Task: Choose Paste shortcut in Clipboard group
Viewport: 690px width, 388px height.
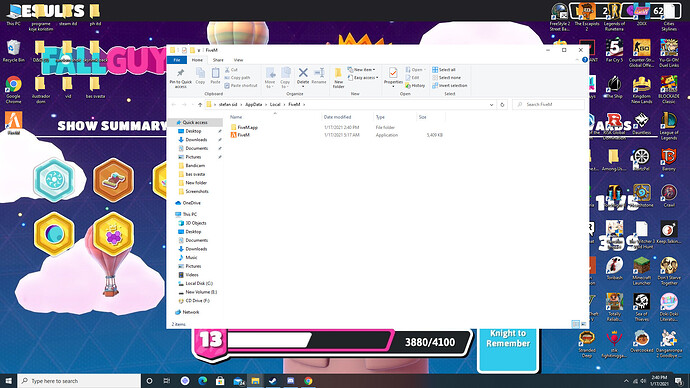Action: coord(241,85)
